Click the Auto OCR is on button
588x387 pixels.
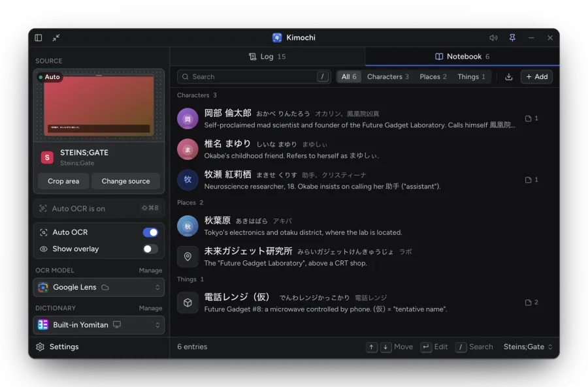[x=99, y=209]
